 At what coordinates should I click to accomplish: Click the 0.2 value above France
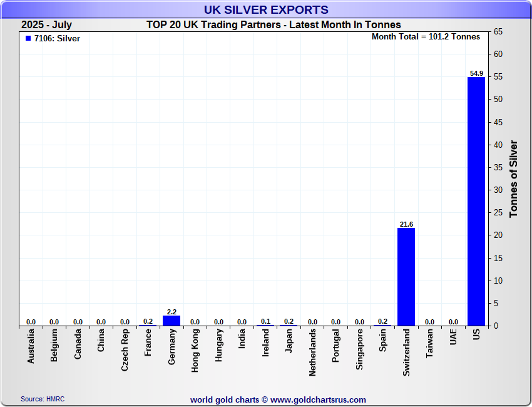pyautogui.click(x=148, y=321)
